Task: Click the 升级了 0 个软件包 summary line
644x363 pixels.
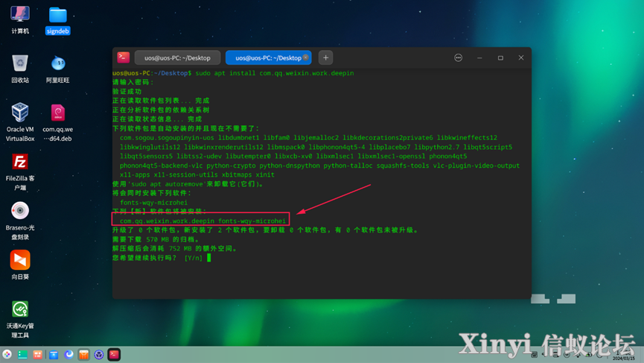Action: pyautogui.click(x=265, y=230)
